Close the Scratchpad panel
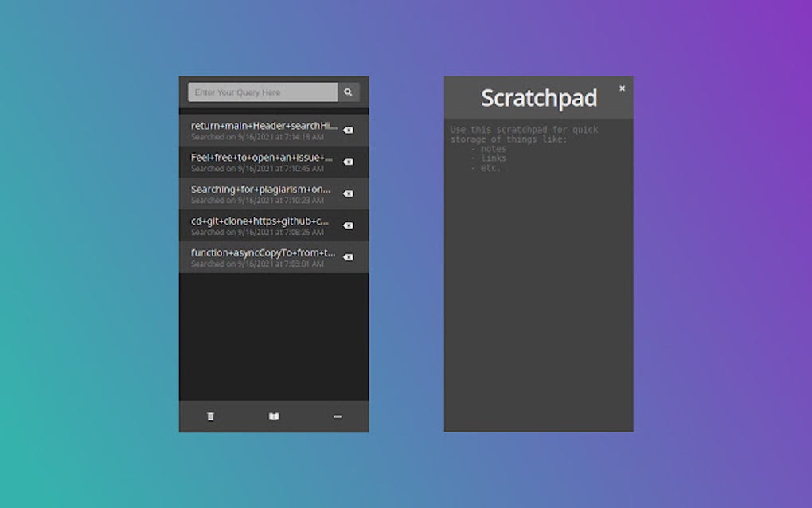 pos(622,88)
